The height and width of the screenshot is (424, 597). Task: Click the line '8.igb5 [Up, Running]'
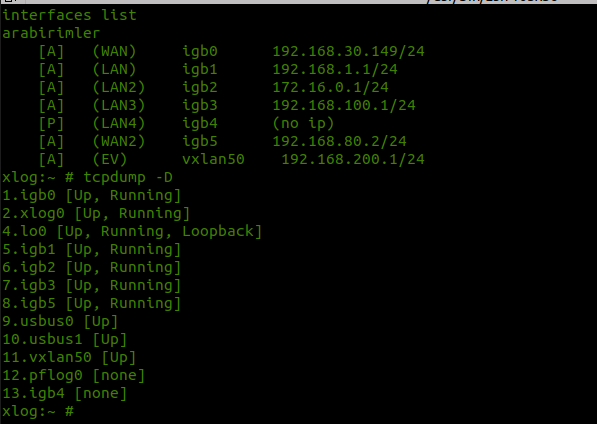(91, 303)
